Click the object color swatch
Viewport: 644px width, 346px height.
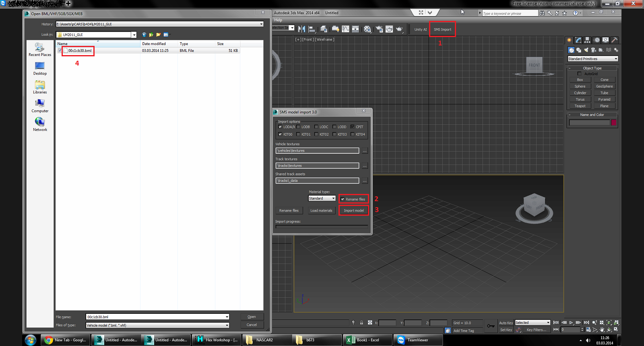coord(614,122)
